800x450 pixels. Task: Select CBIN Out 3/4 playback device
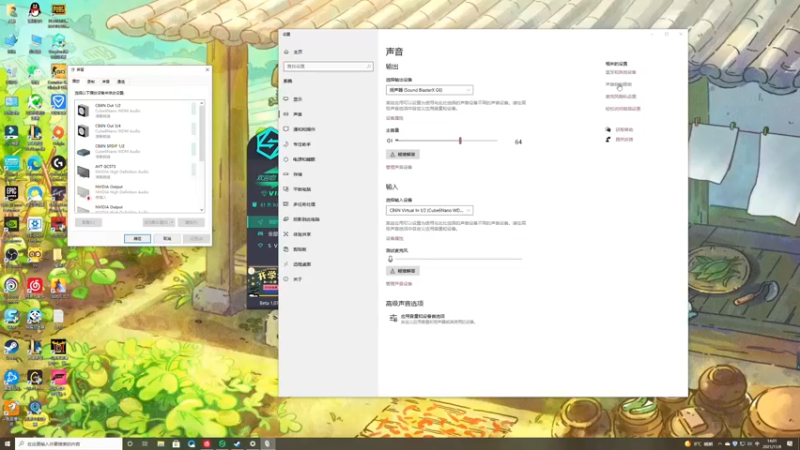[x=136, y=131]
